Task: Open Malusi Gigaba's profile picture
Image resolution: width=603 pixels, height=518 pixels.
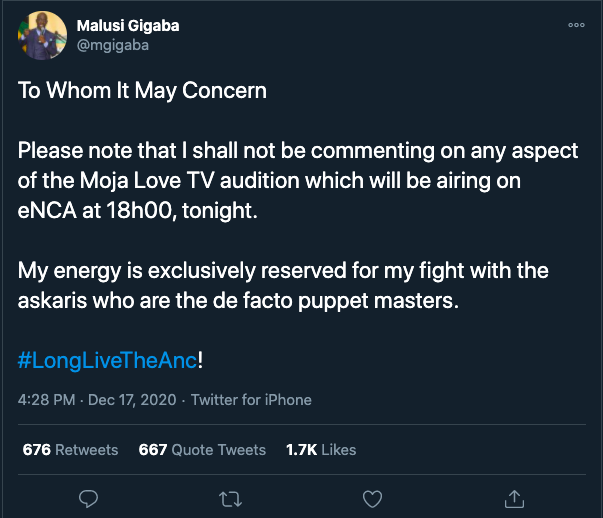Action: click(x=42, y=36)
